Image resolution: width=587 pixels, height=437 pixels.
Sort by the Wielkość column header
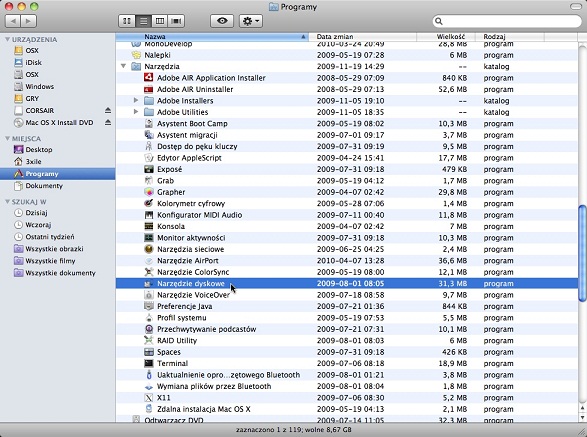pos(446,37)
